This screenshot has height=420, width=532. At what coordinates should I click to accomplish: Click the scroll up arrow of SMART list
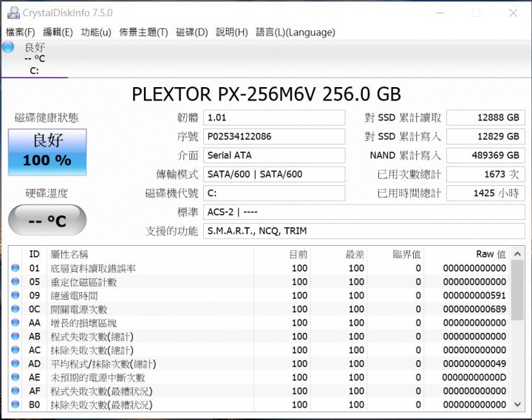pos(517,254)
